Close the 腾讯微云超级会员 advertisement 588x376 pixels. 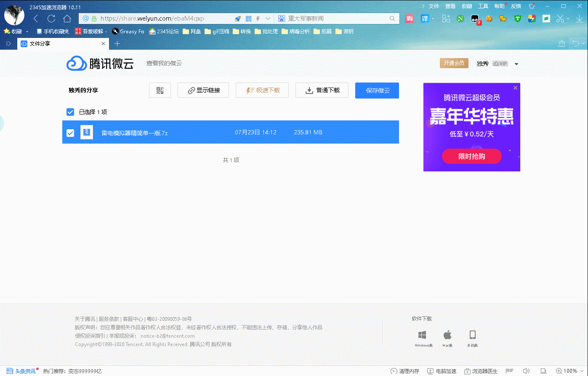[x=515, y=88]
